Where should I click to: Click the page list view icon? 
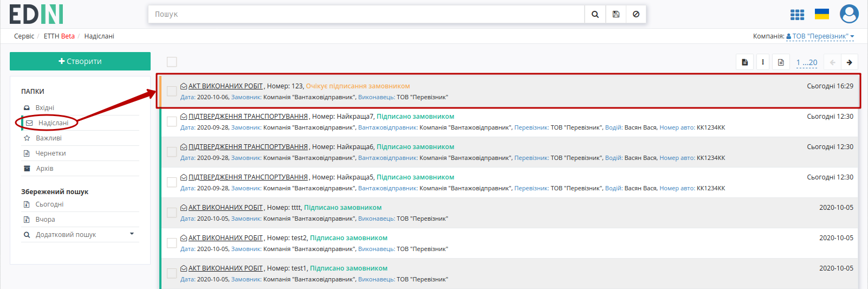click(781, 62)
